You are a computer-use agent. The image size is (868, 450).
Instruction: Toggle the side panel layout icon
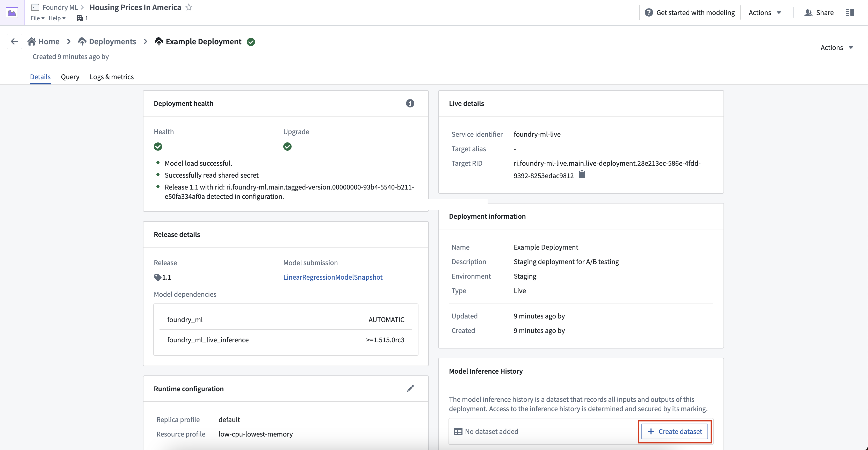point(850,12)
